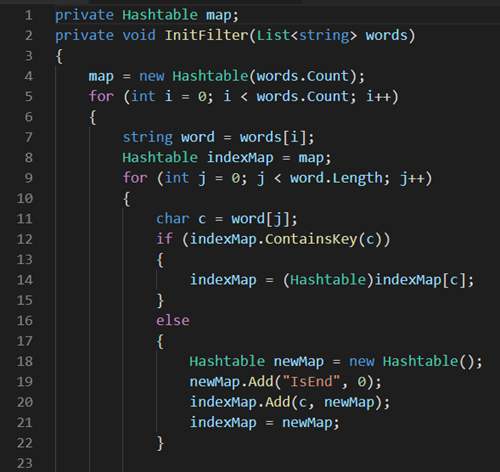Image resolution: width=500 pixels, height=472 pixels.
Task: Click line number 12 in the gutter
Action: coord(24,239)
